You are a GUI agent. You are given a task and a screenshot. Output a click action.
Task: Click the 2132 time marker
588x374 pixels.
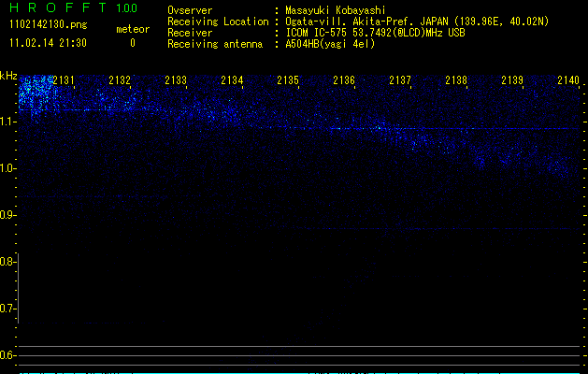pyautogui.click(x=120, y=80)
